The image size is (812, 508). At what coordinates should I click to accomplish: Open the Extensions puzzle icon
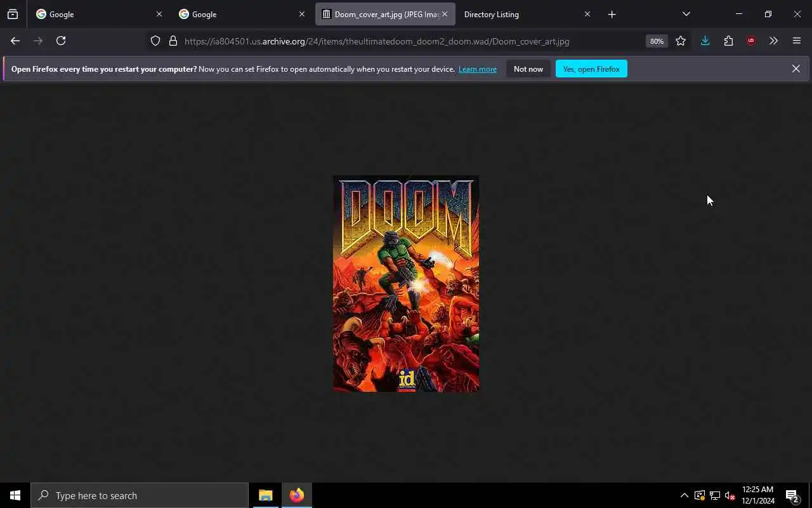point(728,41)
